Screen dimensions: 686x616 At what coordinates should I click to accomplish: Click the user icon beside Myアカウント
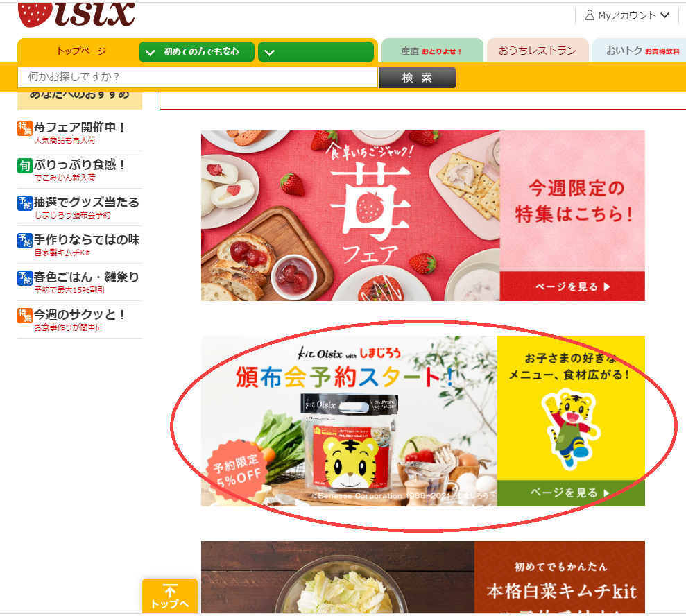(x=590, y=16)
